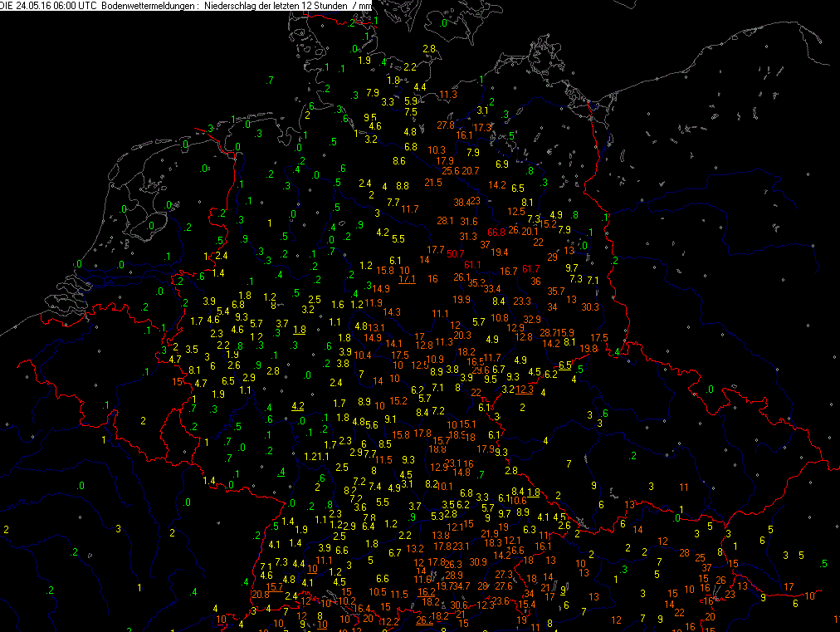
Task: Click the red 50.7 rainfall value
Action: click(x=455, y=253)
